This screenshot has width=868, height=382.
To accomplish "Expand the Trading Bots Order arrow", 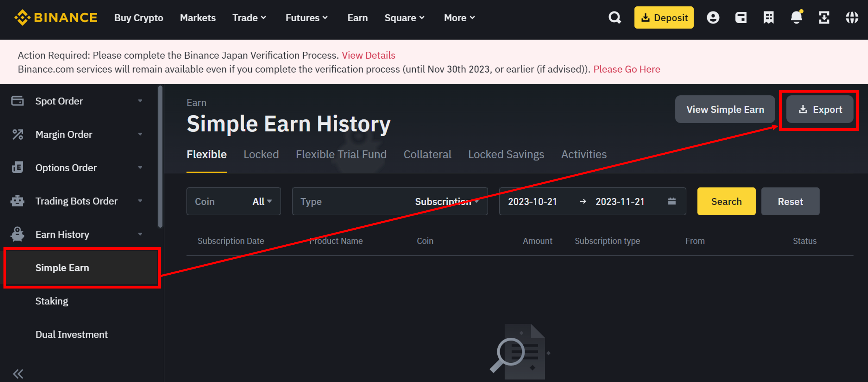I will point(140,201).
